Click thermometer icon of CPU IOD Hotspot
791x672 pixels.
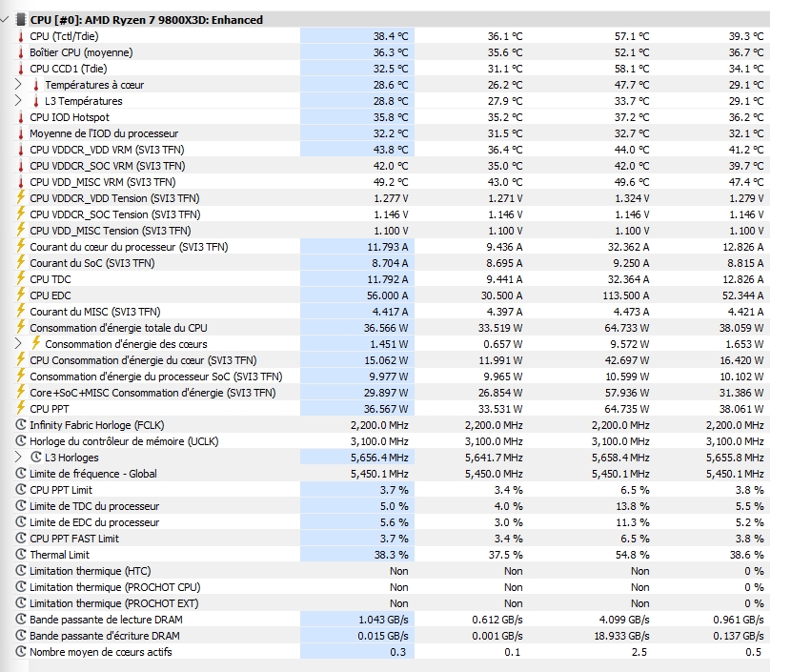point(21,117)
